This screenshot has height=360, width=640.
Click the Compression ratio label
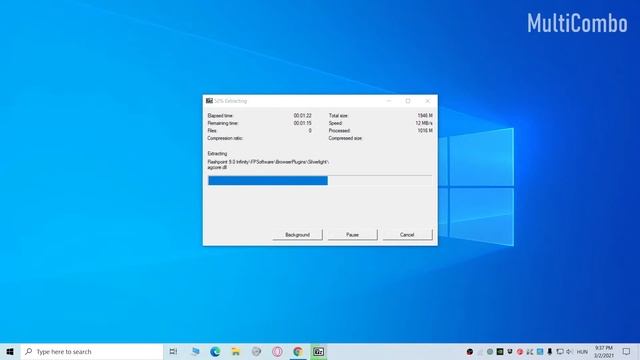pyautogui.click(x=225, y=138)
